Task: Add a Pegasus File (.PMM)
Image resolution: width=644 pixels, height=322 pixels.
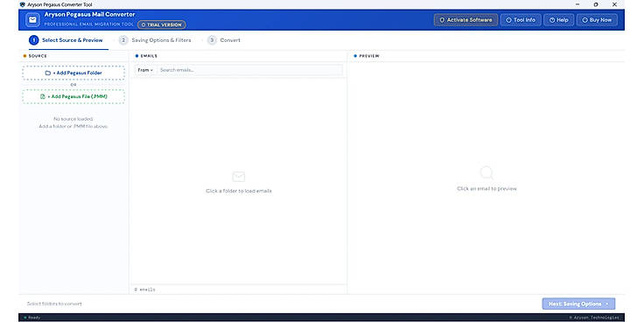Action: tap(73, 96)
